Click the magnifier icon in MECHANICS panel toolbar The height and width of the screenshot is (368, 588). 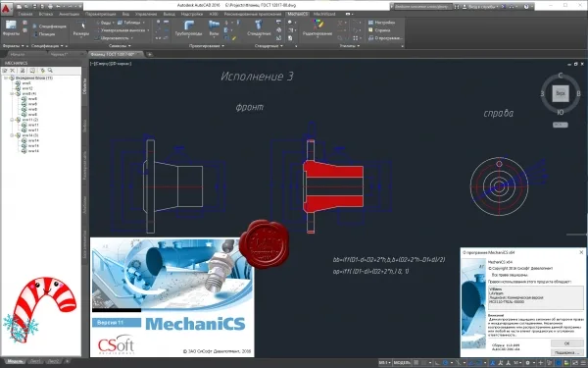(50, 71)
